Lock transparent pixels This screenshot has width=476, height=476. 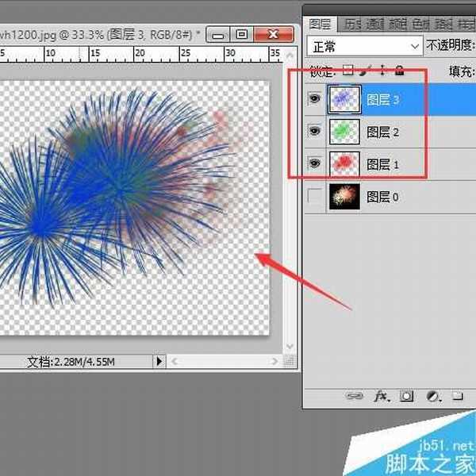pyautogui.click(x=348, y=70)
